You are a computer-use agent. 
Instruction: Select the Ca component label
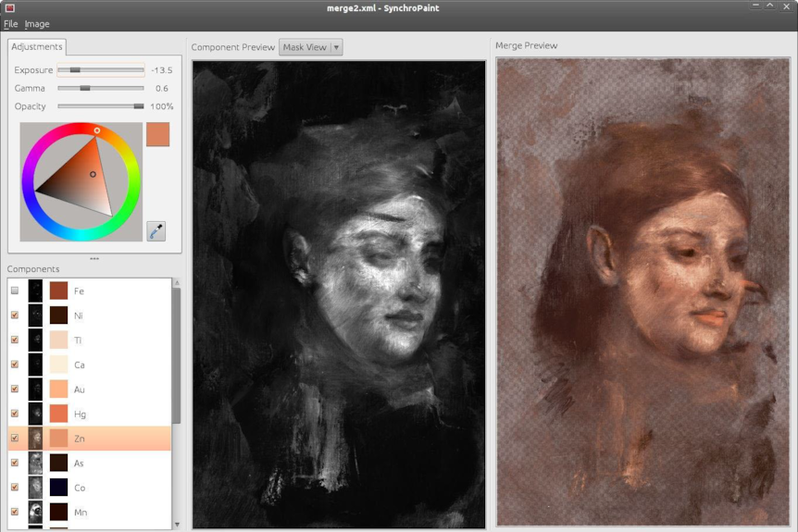tap(80, 365)
